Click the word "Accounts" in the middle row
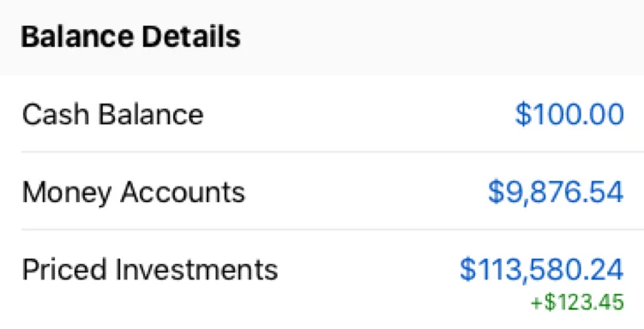644x329 pixels. (183, 192)
